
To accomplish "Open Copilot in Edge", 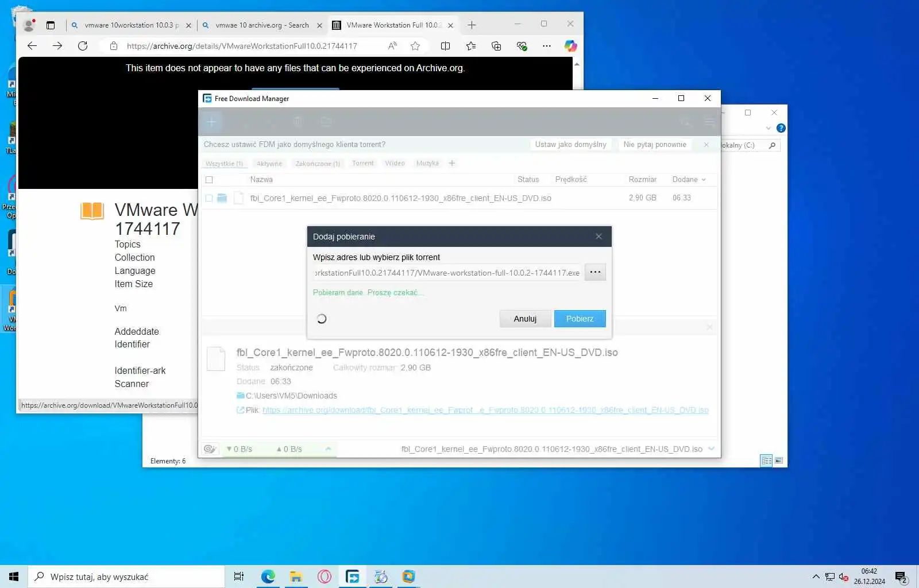I will tap(570, 46).
